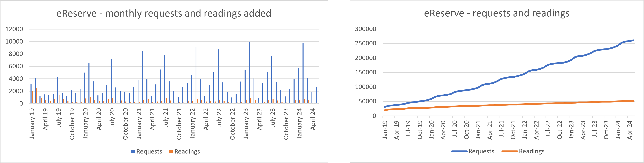
Task: Click the 150000 y-axis label
Action: tap(366, 73)
